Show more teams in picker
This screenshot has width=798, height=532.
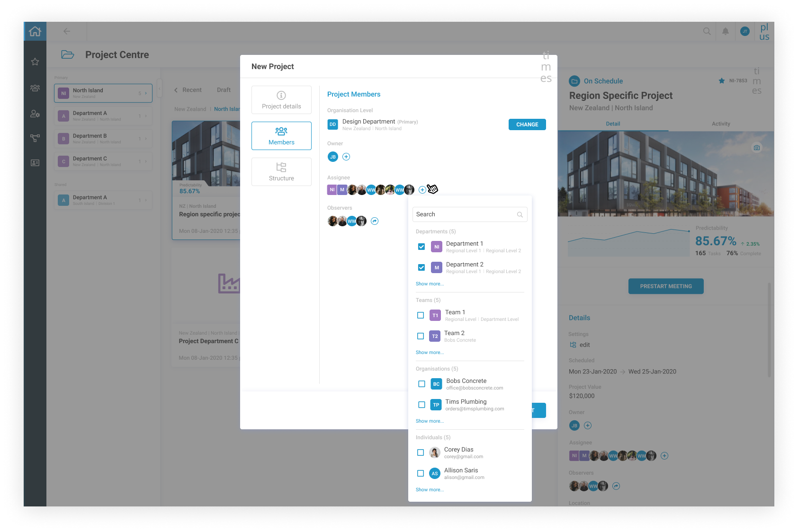point(430,353)
